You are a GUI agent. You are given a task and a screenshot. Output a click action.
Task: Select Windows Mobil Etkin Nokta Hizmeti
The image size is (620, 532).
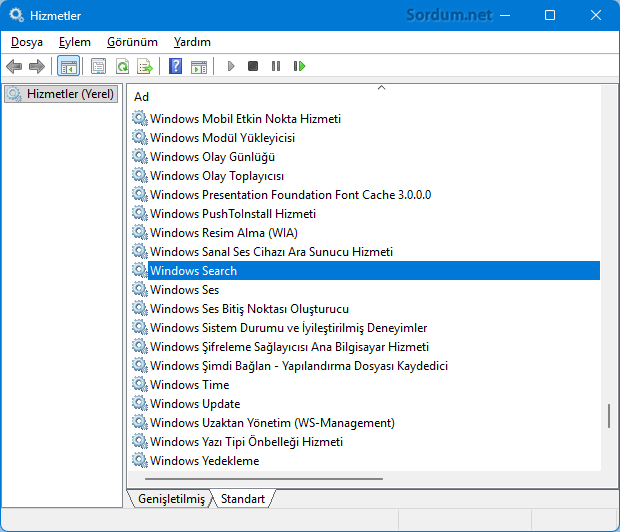[246, 119]
